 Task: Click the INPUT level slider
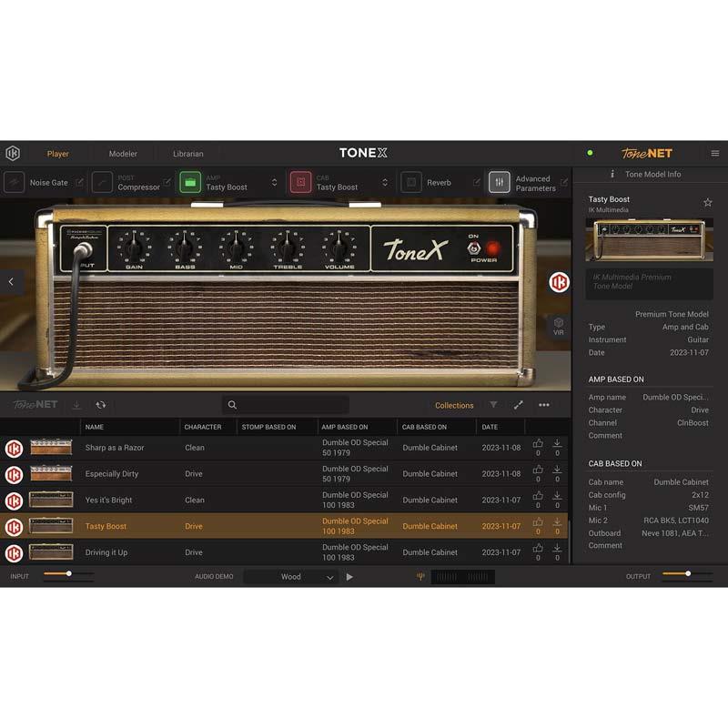pyautogui.click(x=56, y=574)
